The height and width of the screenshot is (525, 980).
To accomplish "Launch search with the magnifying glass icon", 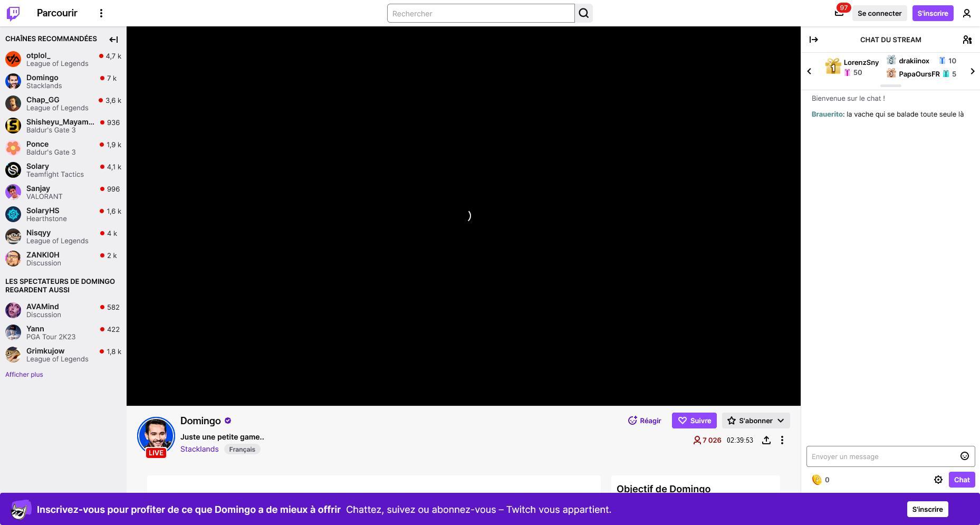I will pyautogui.click(x=583, y=13).
